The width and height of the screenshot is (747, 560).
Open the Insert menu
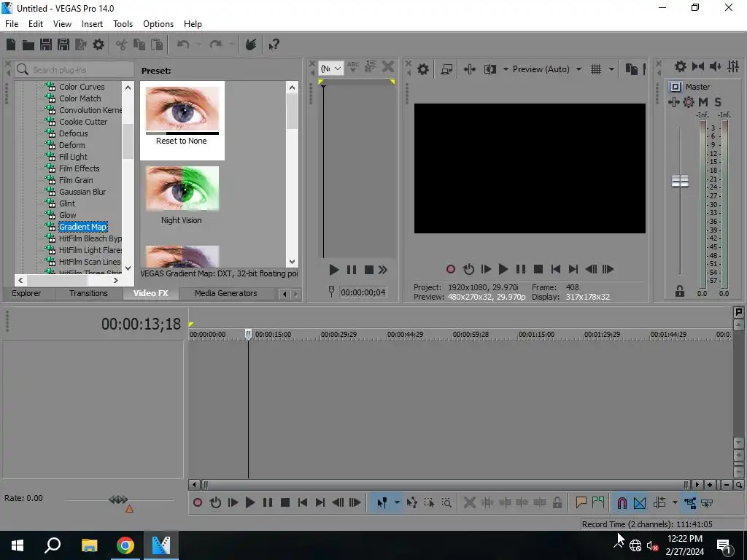[92, 24]
